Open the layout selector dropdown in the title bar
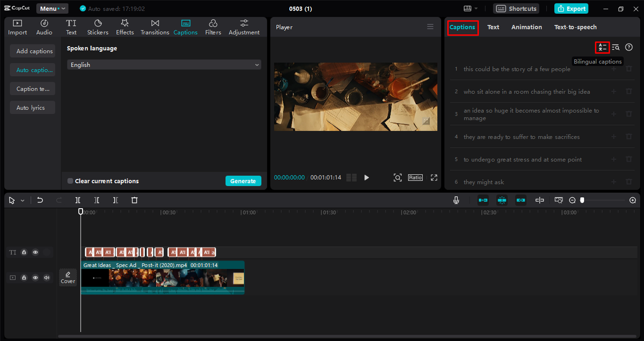 tap(470, 9)
